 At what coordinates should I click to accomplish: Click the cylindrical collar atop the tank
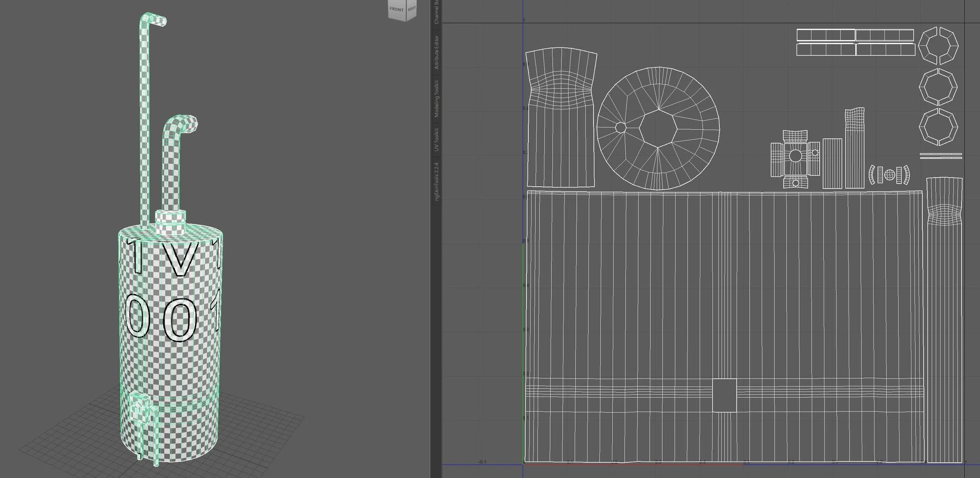tap(171, 222)
